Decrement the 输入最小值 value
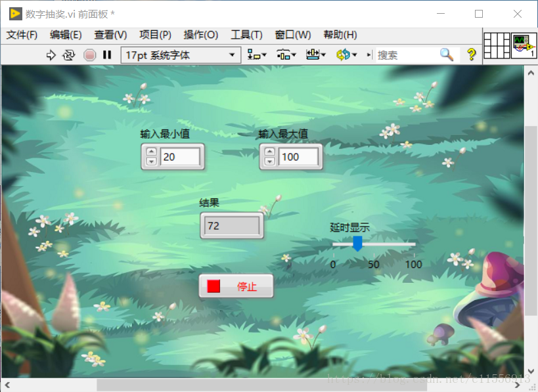538x392 pixels. pyautogui.click(x=151, y=161)
